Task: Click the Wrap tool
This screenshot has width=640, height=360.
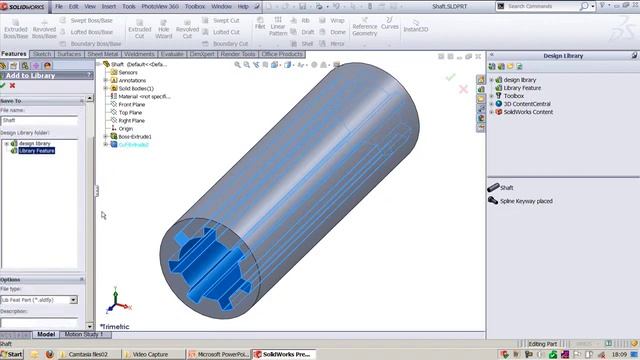Action: 332,20
